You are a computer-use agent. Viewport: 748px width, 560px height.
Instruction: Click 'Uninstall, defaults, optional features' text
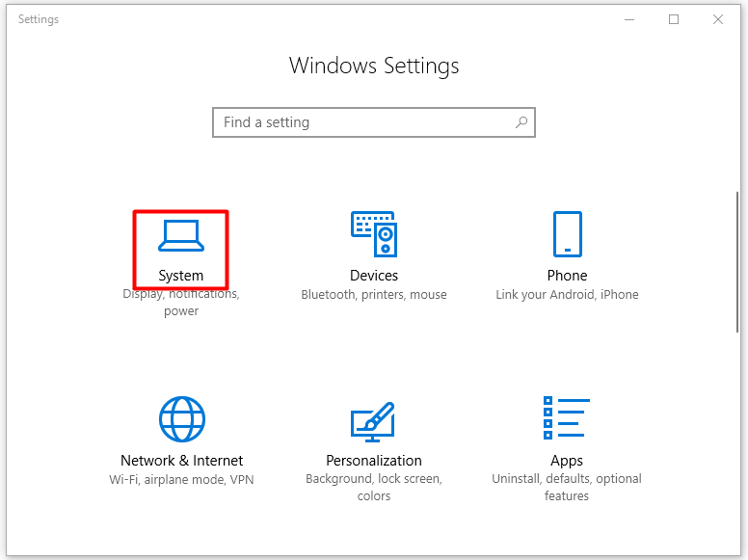coord(567,487)
